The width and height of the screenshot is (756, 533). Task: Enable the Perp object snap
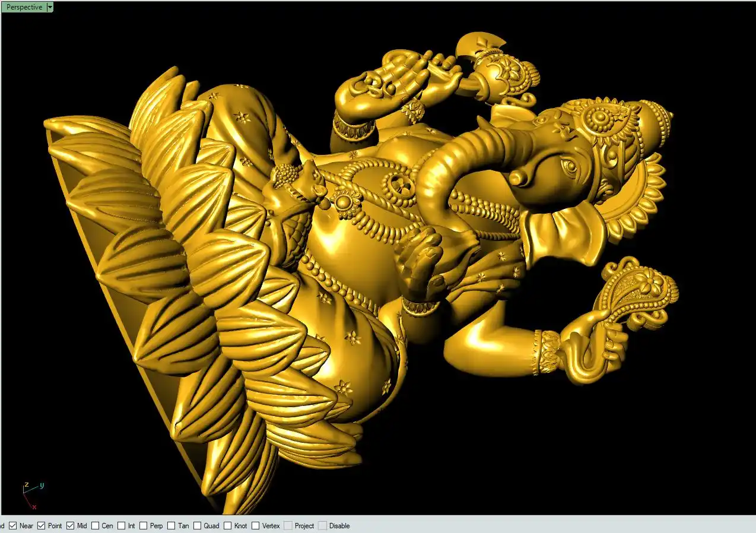click(x=144, y=526)
